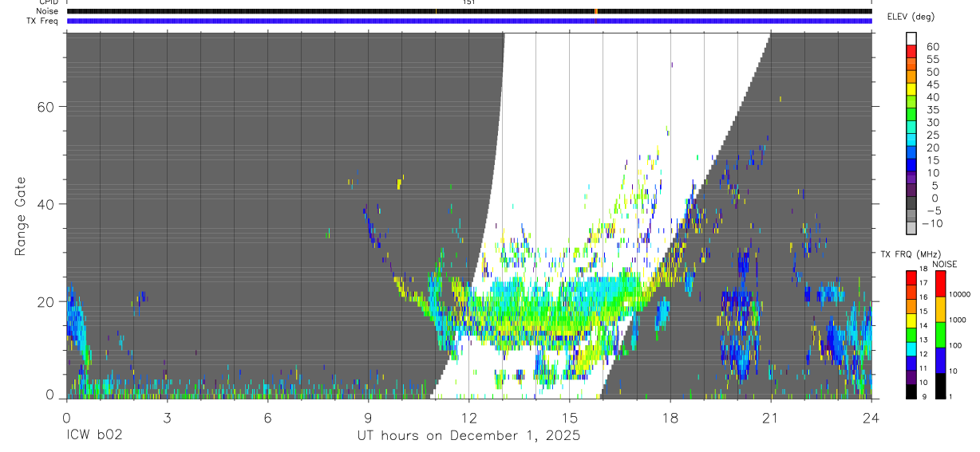The width and height of the screenshot is (980, 452).
Task: Click the white top segment of ELEV colorbar
Action: tap(911, 40)
